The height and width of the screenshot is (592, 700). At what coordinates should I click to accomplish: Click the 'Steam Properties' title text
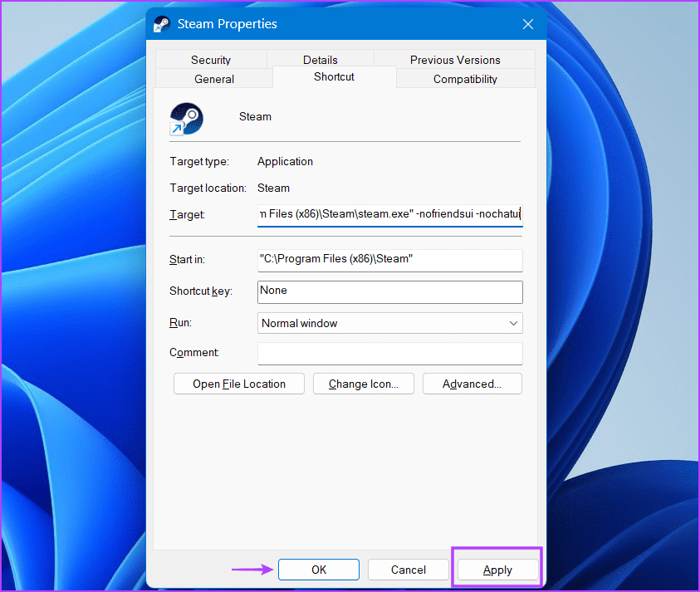(228, 23)
